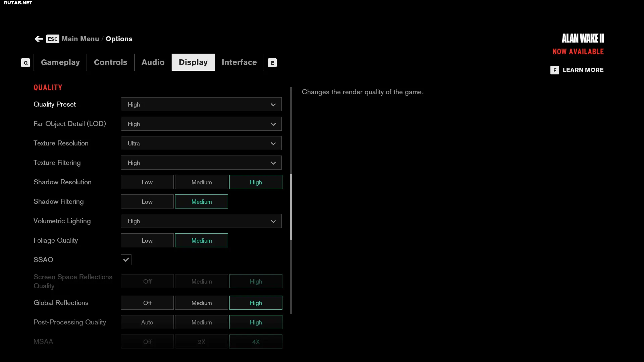Screen dimensions: 644x362
Task: Switch to the Controls tab
Action: (111, 62)
